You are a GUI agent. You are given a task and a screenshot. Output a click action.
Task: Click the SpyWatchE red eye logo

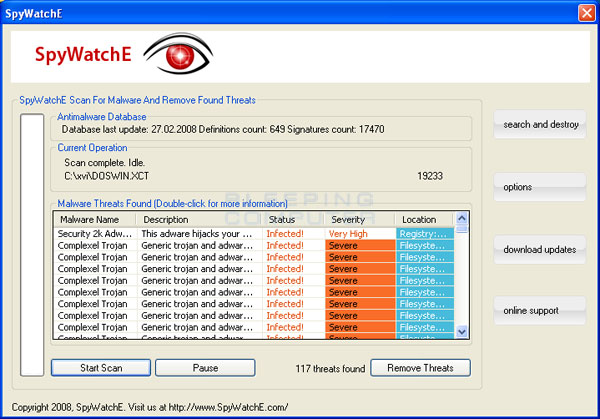pos(179,54)
